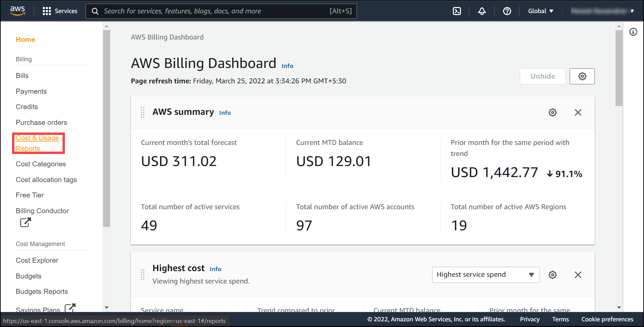Image resolution: width=644 pixels, height=327 pixels.
Task: Open Billing Conductor in sidebar
Action: (42, 211)
